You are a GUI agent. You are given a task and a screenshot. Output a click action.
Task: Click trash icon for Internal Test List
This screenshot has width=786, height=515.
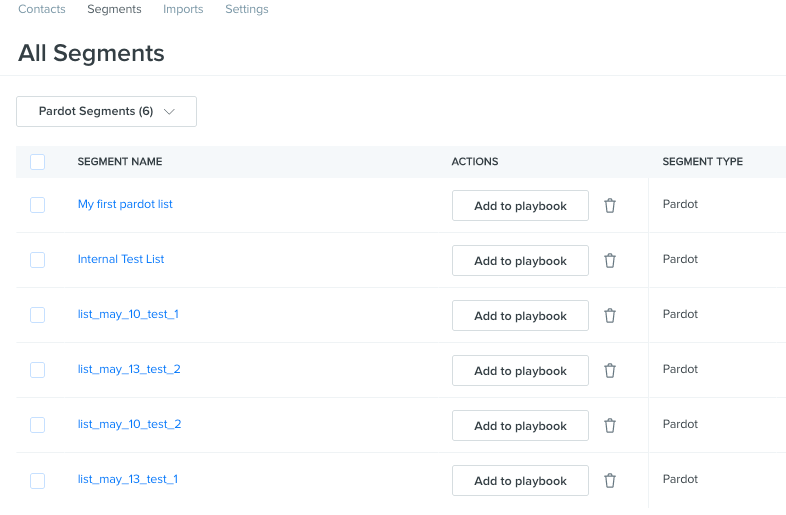[610, 261]
